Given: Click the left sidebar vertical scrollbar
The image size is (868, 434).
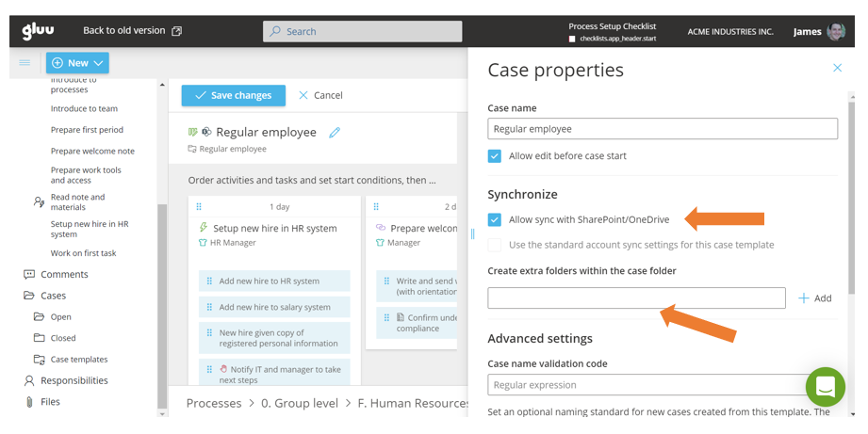Looking at the screenshot, I should tap(162, 282).
